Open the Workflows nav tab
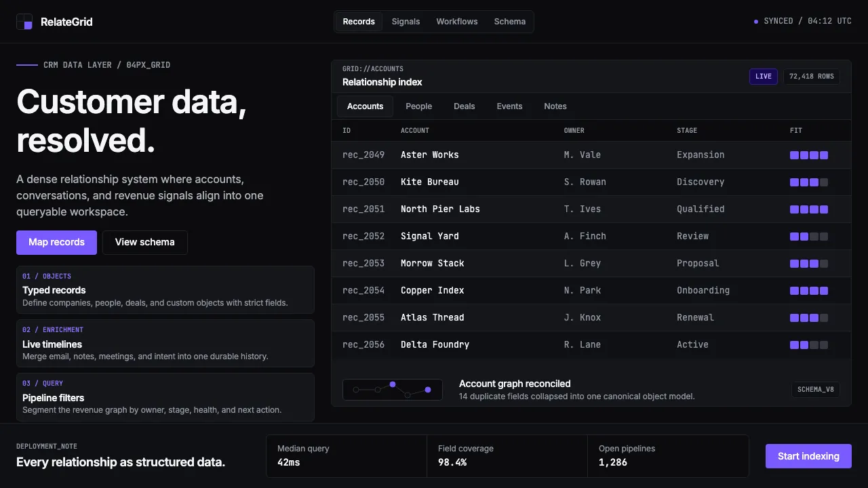868x488 pixels. point(457,22)
